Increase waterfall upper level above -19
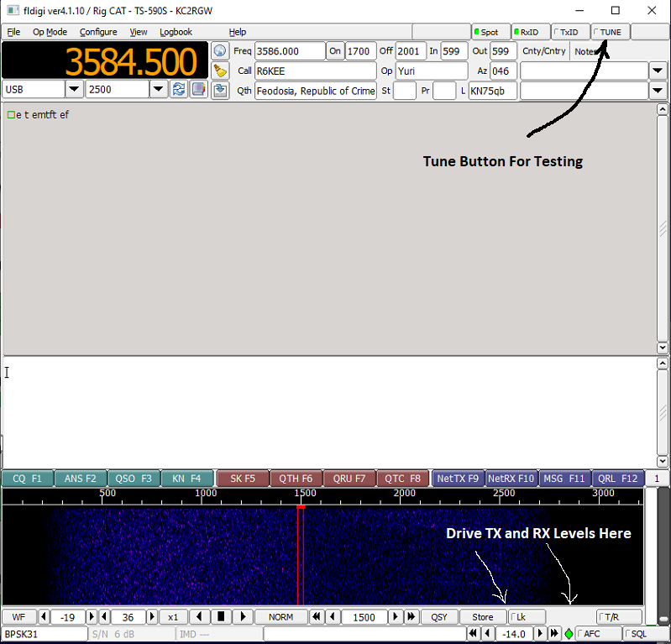671x644 pixels. pyautogui.click(x=92, y=617)
